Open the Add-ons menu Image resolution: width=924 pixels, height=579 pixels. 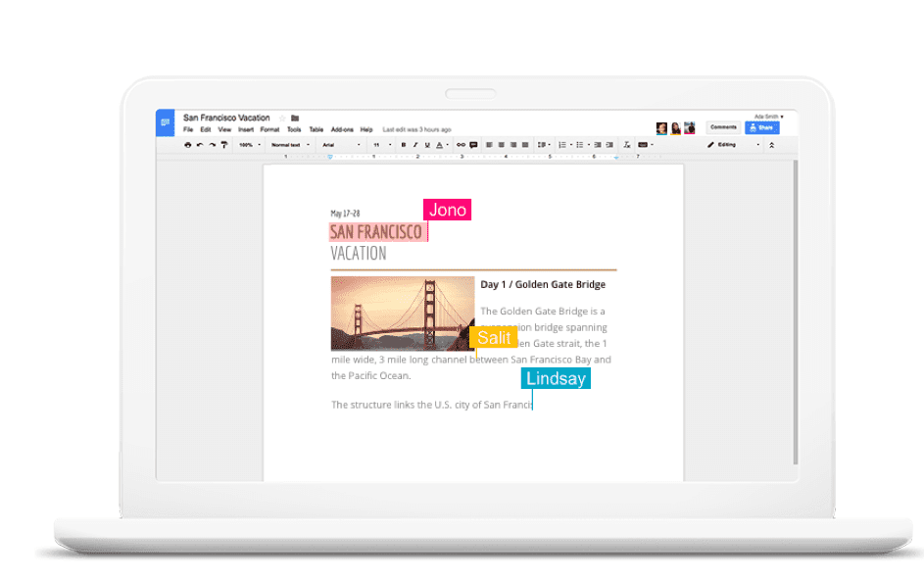pos(342,128)
